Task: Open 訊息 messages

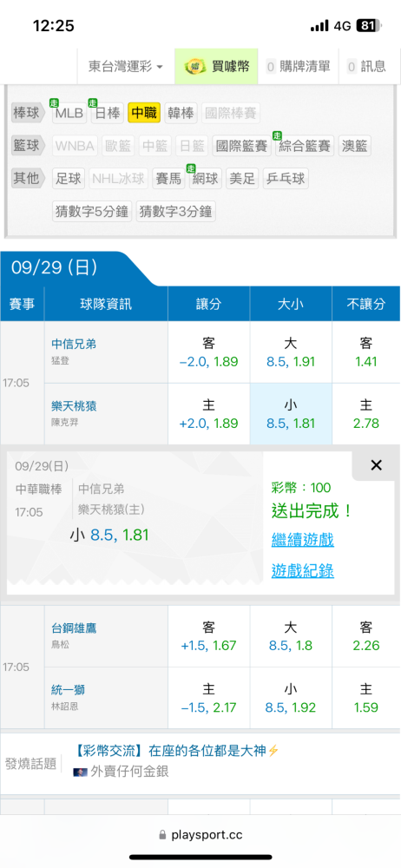Action: [366, 67]
